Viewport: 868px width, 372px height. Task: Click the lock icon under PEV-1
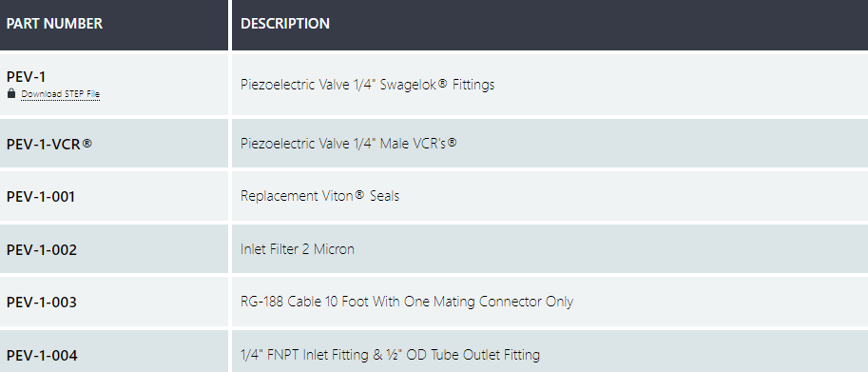(11, 93)
